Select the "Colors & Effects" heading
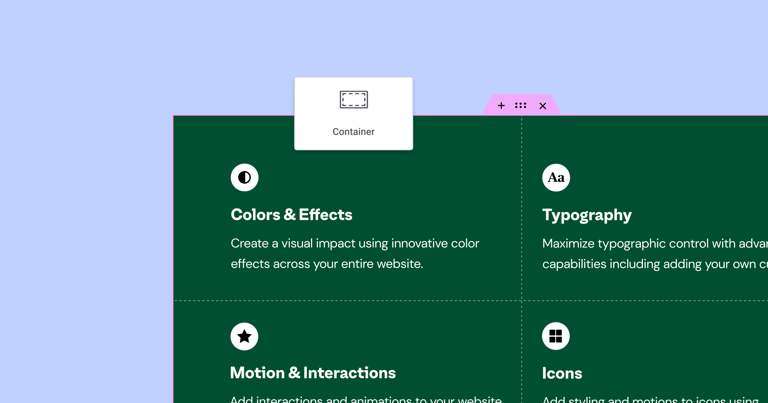 [291, 215]
